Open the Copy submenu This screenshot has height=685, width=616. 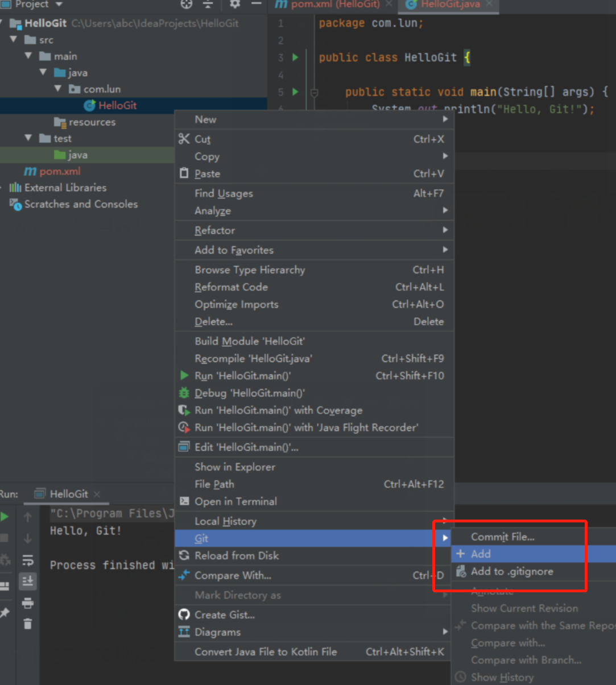tap(314, 156)
